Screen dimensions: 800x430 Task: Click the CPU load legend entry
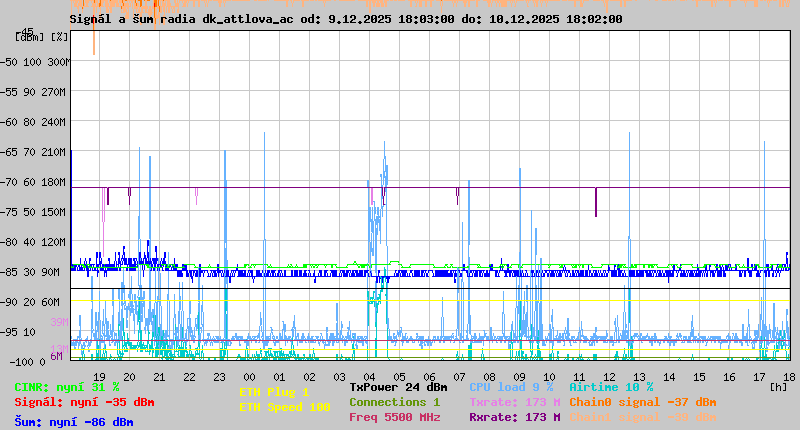tap(511, 386)
